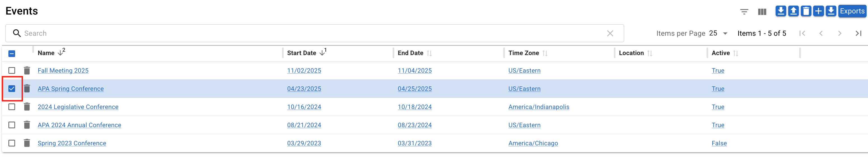Open the filter list icon
Viewport: 868px width, 161px height.
tap(744, 12)
